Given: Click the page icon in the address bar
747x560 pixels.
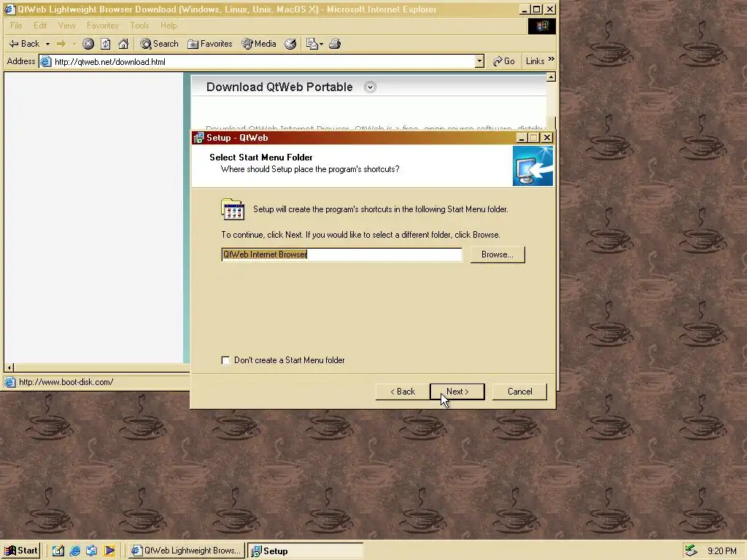Looking at the screenshot, I should pos(46,61).
